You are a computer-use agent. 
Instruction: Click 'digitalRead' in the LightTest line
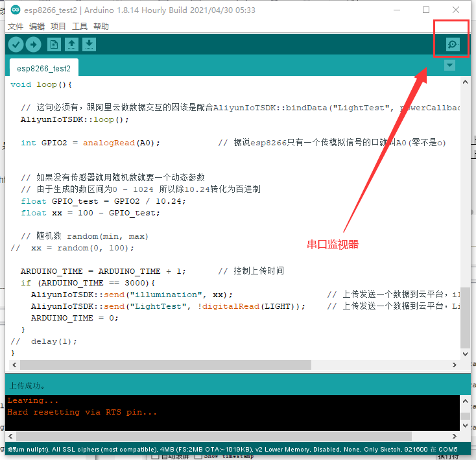[x=231, y=306]
